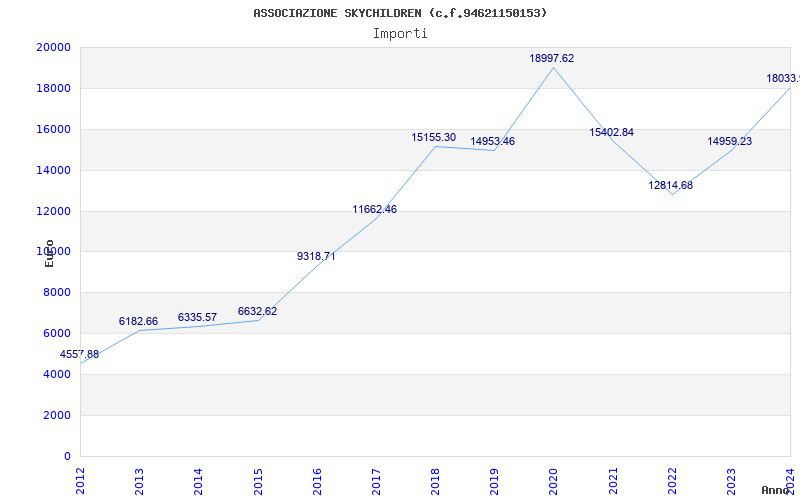
Task: Click the 6632.62 value label
Action: point(257,311)
